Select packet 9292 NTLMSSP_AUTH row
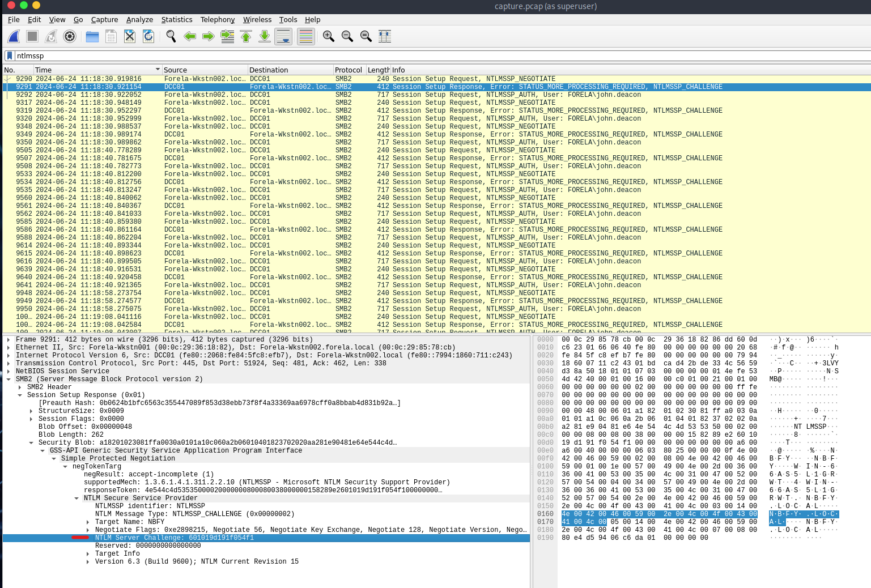Screen dimensions: 871x588 tap(436, 95)
